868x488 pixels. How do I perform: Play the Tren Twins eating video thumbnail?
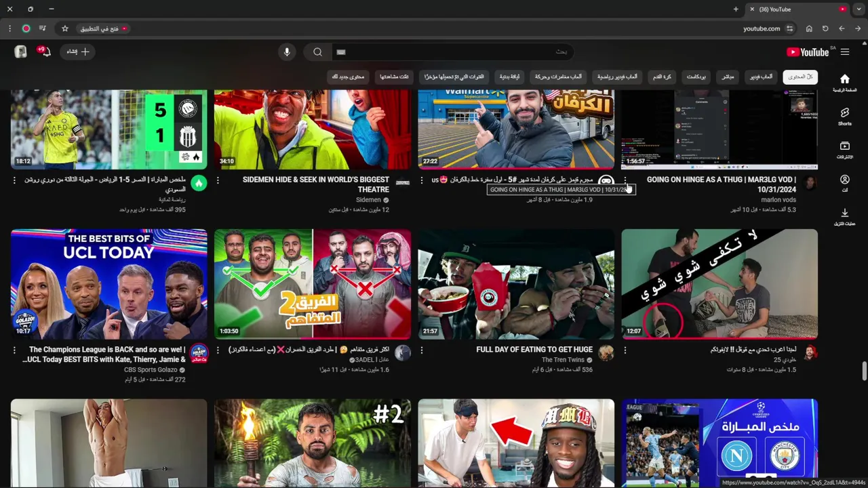click(x=516, y=284)
